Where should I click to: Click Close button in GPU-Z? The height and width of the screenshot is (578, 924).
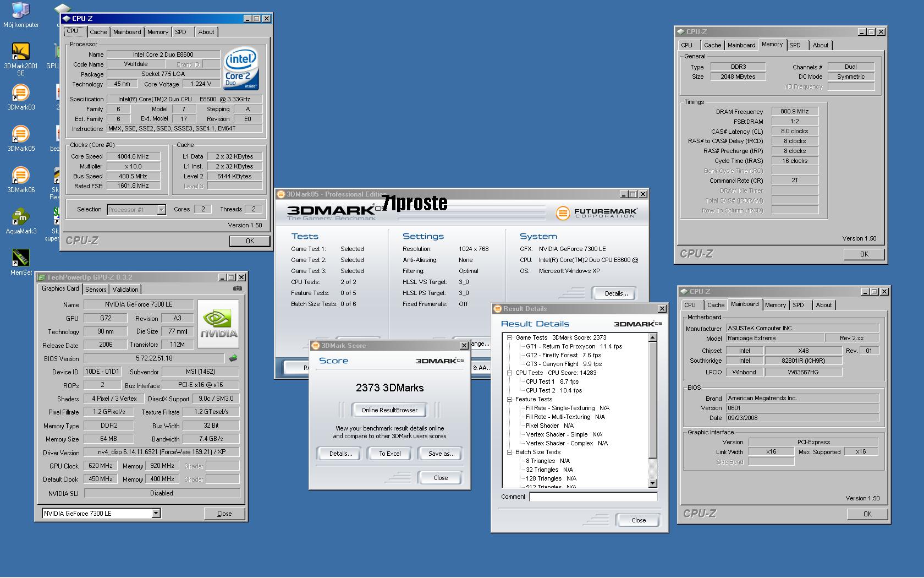click(x=224, y=514)
